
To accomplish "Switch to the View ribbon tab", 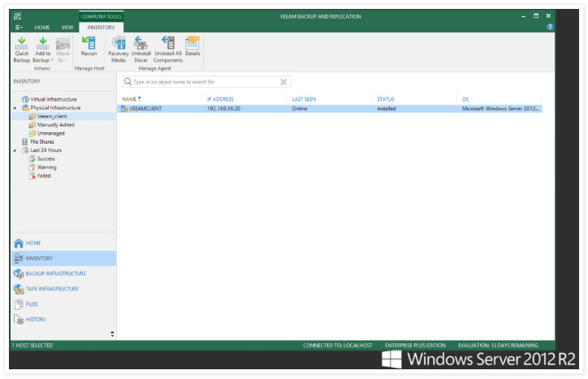I will coord(67,27).
